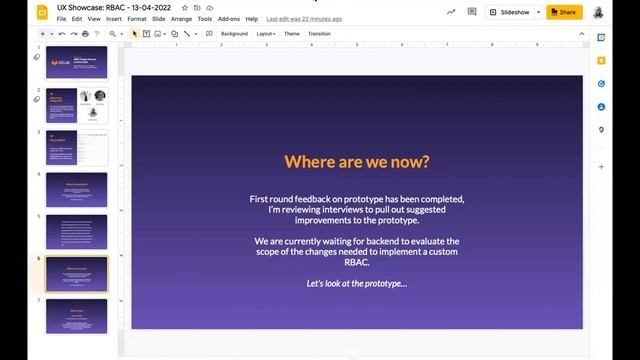The width and height of the screenshot is (640, 360).
Task: Undo the last action
Action: pyautogui.click(x=62, y=34)
